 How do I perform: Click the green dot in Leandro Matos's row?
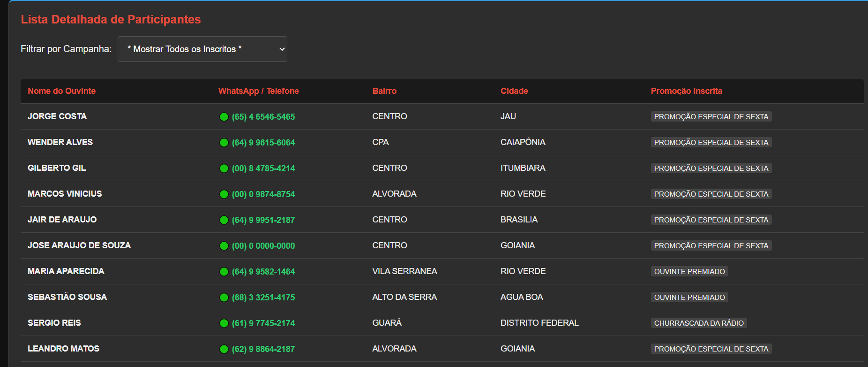click(x=224, y=349)
